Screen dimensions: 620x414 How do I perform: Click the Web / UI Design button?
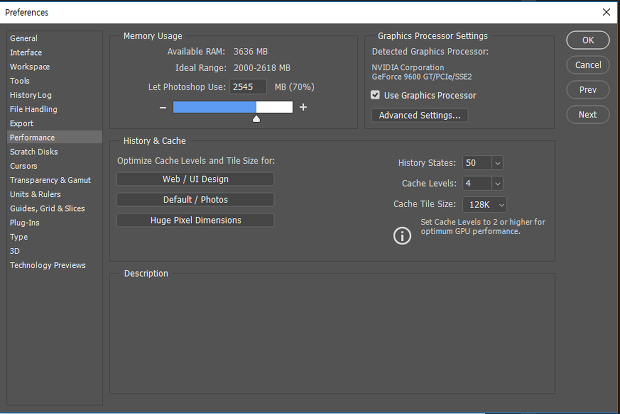tap(195, 179)
